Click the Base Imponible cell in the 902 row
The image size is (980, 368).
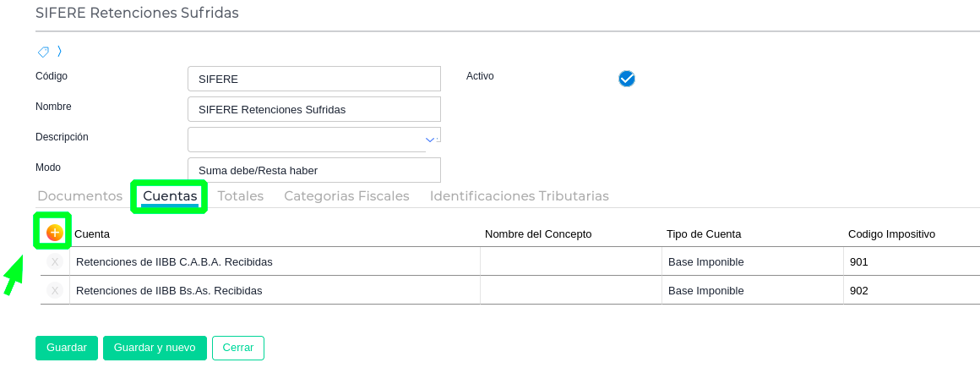pyautogui.click(x=753, y=291)
